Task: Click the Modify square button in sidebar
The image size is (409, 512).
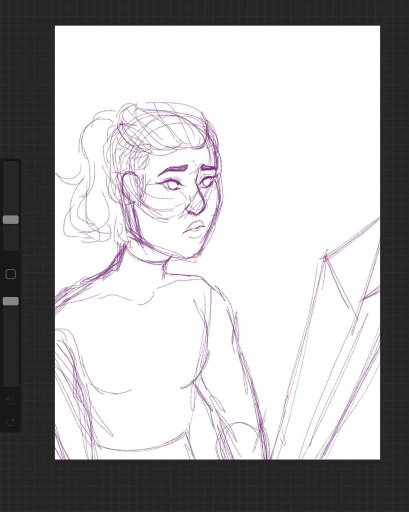Action: [x=11, y=274]
